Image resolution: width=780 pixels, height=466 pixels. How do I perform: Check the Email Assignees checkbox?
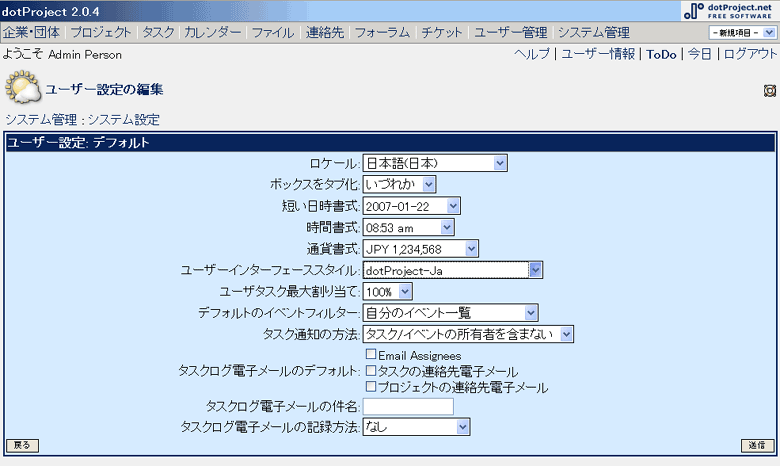(x=371, y=354)
